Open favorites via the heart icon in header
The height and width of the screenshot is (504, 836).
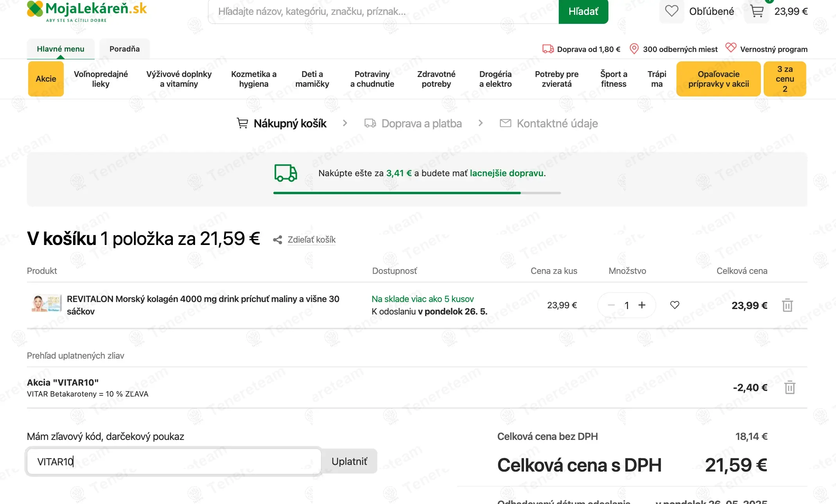[x=671, y=11]
